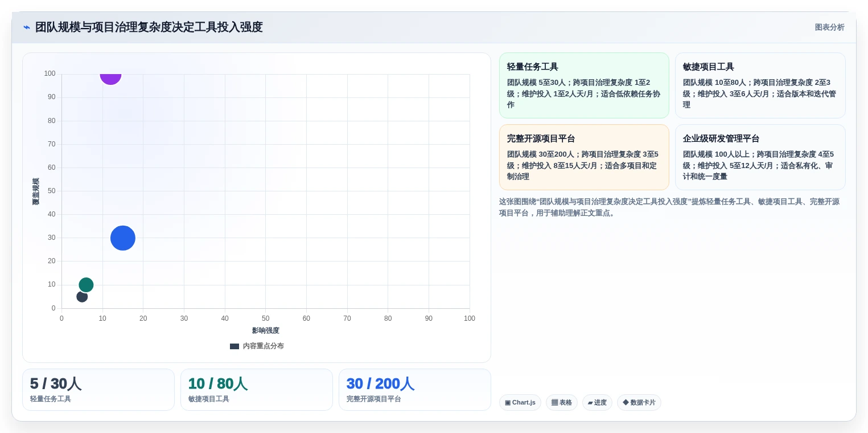868x433 pixels.
Task: Click the y-axis tick label 100
Action: [50, 73]
